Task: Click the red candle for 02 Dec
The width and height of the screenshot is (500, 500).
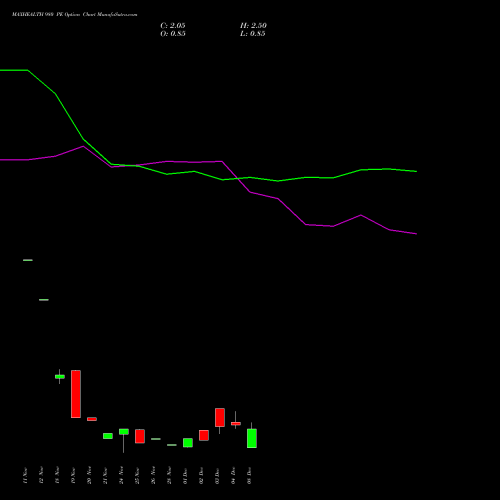Action: coord(204,435)
